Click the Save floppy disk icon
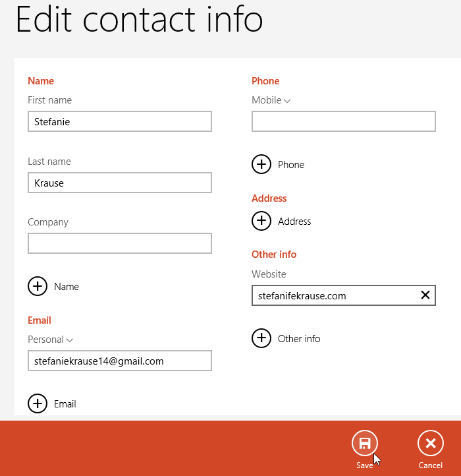 pyautogui.click(x=365, y=444)
